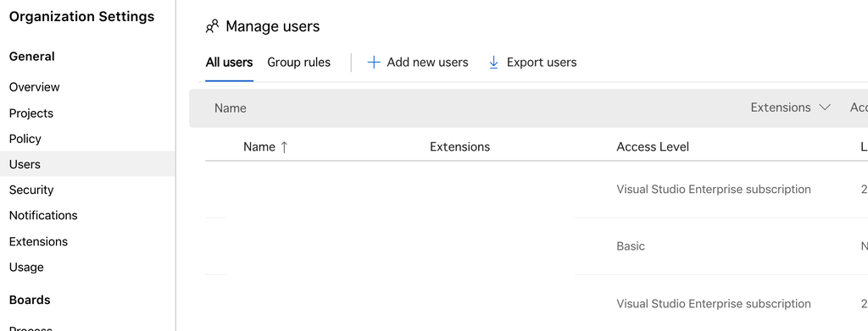868x331 pixels.
Task: Select the user row with Basic access level
Action: [537, 245]
